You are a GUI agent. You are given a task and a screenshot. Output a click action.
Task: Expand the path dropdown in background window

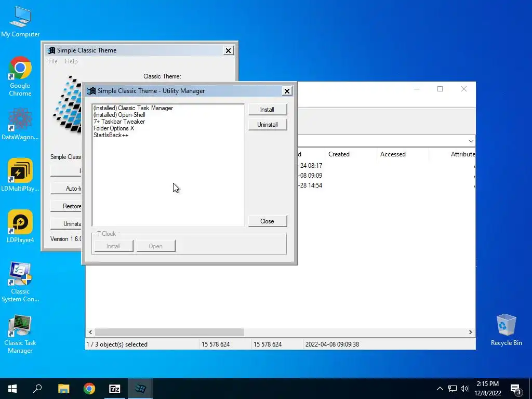tap(471, 141)
